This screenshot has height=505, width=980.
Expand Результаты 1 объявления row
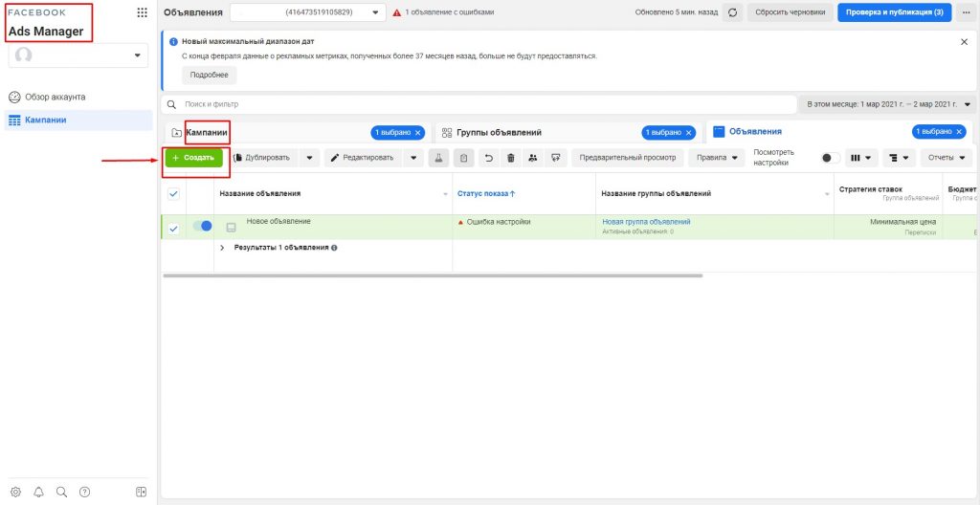[x=222, y=248]
